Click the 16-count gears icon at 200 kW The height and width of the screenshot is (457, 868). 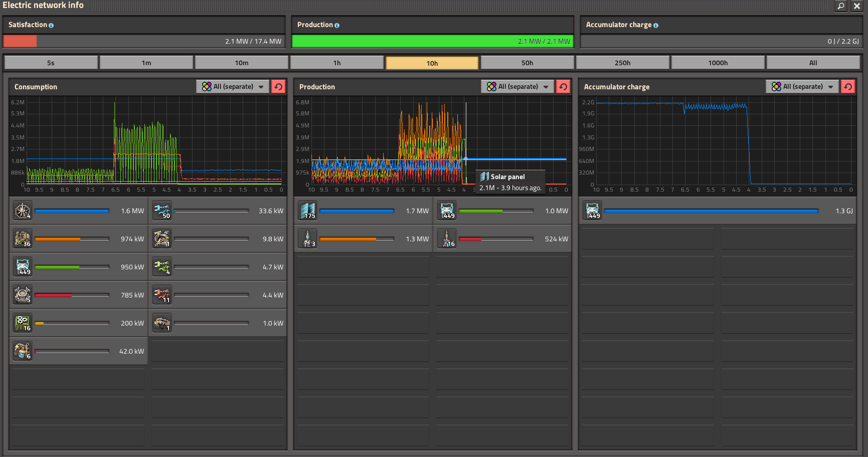click(23, 323)
